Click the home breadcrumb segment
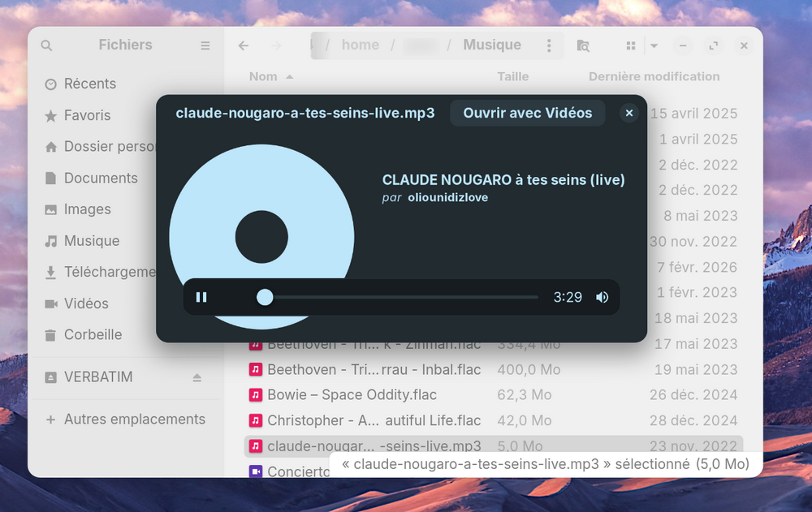This screenshot has height=512, width=812. [360, 45]
